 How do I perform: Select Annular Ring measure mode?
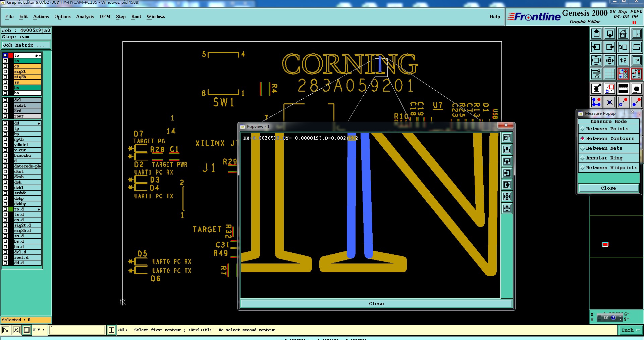[x=608, y=158]
